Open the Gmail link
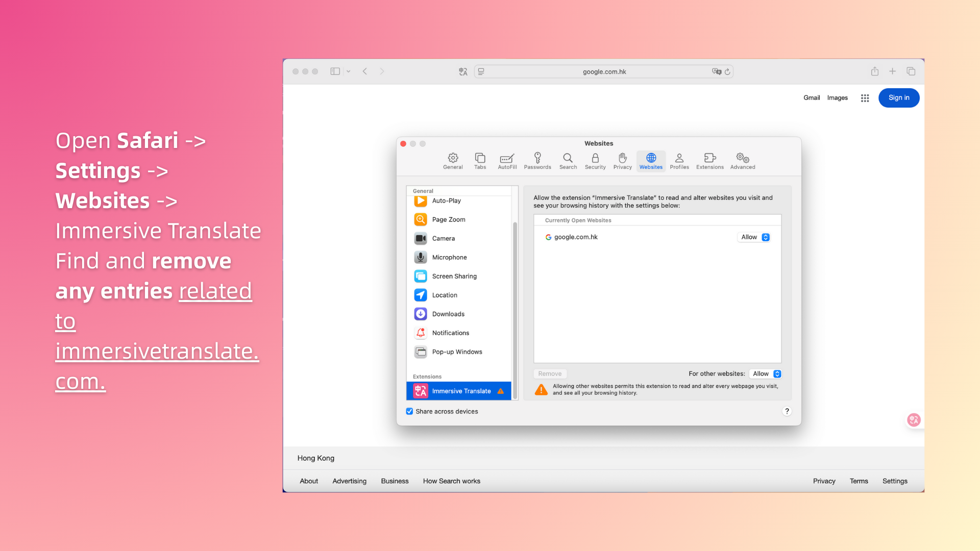This screenshot has height=551, width=980. point(812,98)
